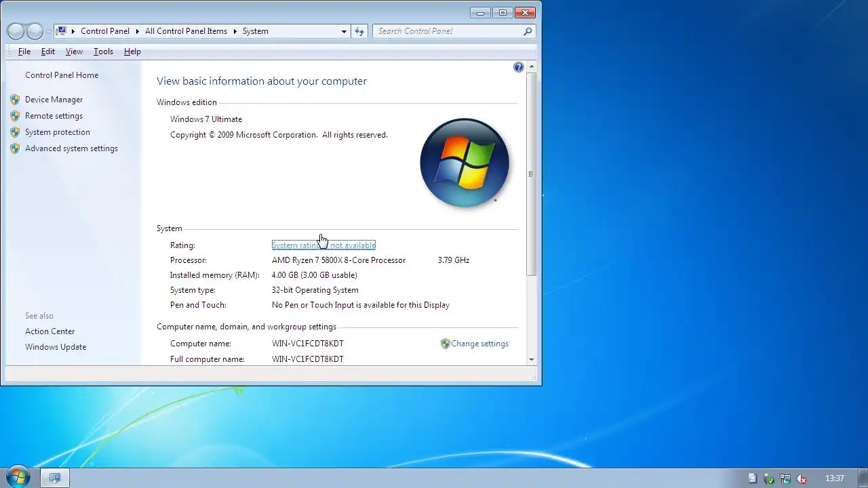The image size is (868, 488).
Task: Click the shield icon beside Device Manager
Action: tap(15, 100)
